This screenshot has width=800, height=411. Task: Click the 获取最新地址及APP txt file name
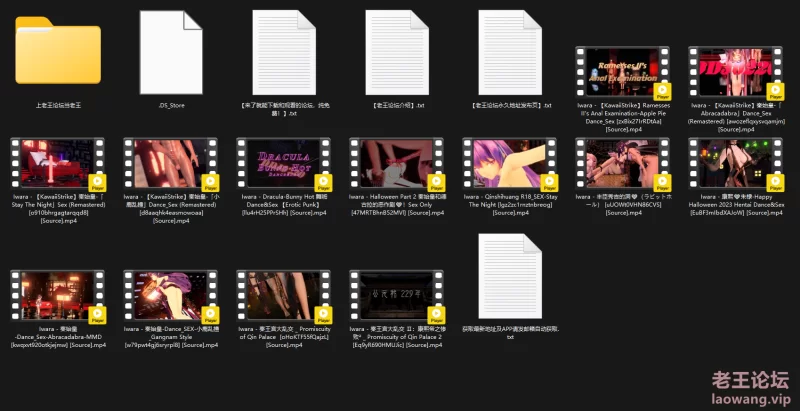tap(510, 333)
